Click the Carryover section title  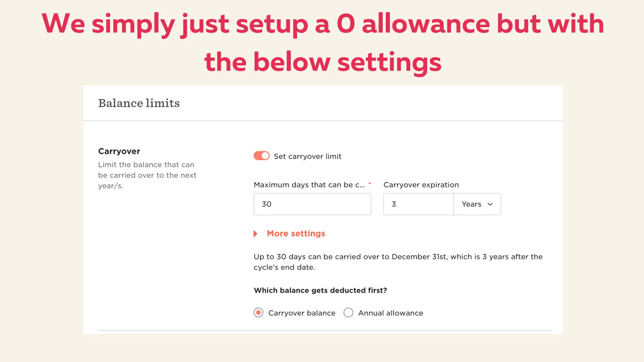[119, 151]
